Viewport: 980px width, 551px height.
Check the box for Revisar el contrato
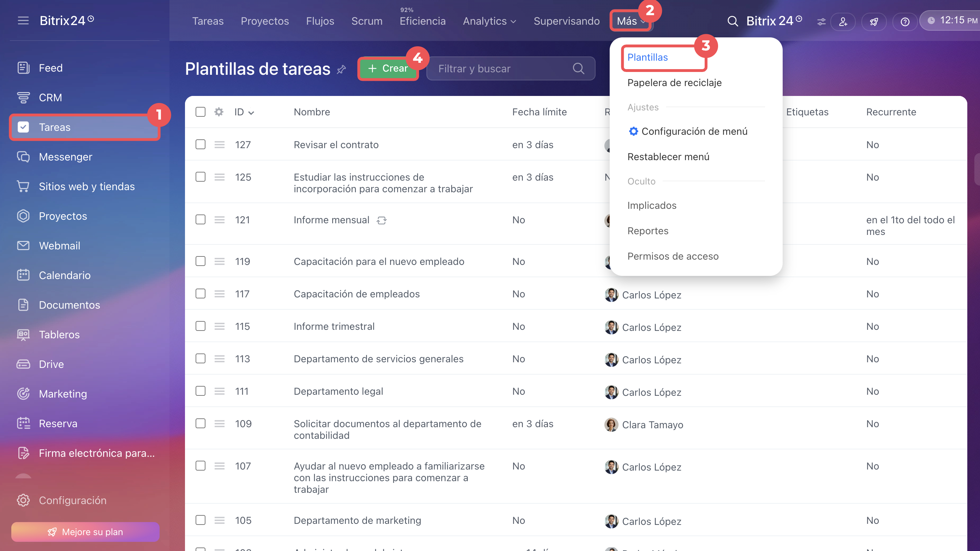click(201, 145)
